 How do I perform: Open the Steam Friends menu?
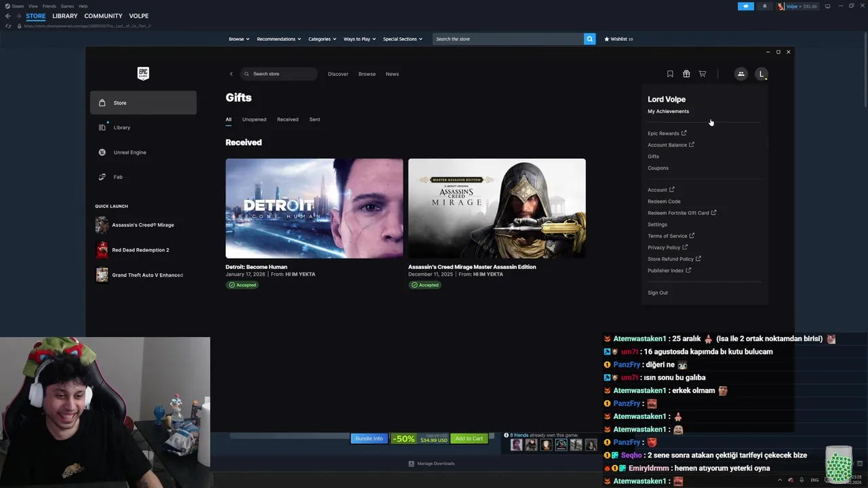click(x=50, y=6)
